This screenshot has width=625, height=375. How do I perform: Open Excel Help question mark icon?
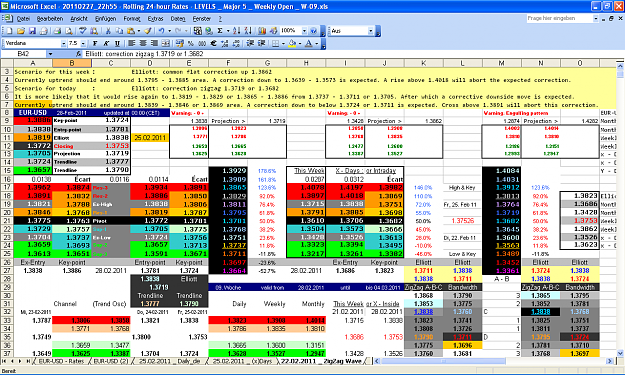(314, 31)
